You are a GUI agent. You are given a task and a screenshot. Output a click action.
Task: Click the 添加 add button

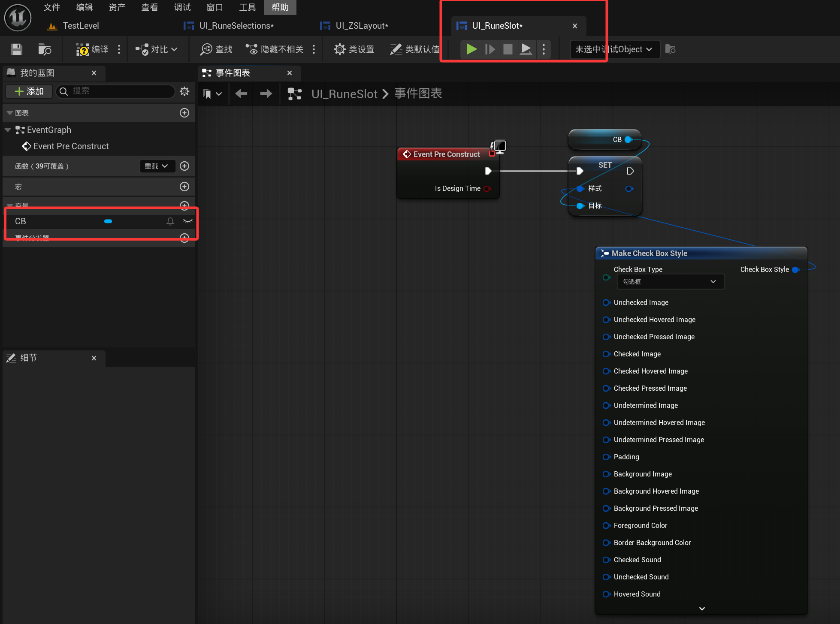(x=29, y=91)
